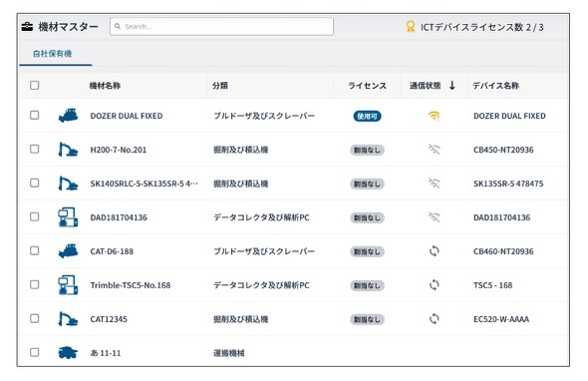Screen dimensions: 588x381
Task: Sort by the 分類 column header
Action: pyautogui.click(x=220, y=86)
